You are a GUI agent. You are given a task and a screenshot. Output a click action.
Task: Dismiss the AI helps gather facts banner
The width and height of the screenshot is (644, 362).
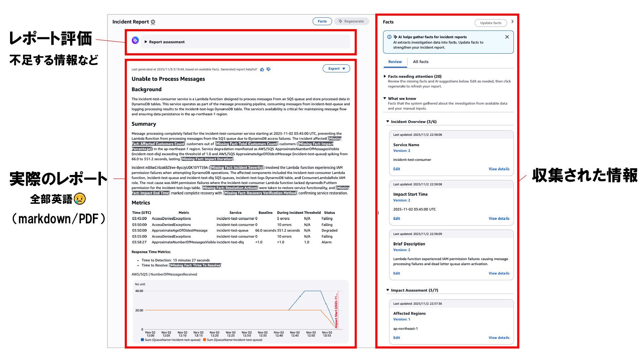tap(507, 37)
